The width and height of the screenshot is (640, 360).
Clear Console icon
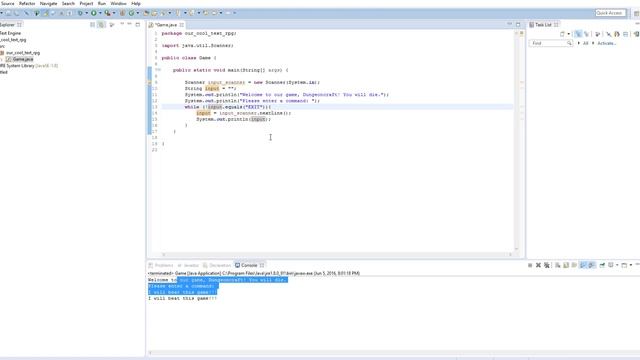[558, 265]
